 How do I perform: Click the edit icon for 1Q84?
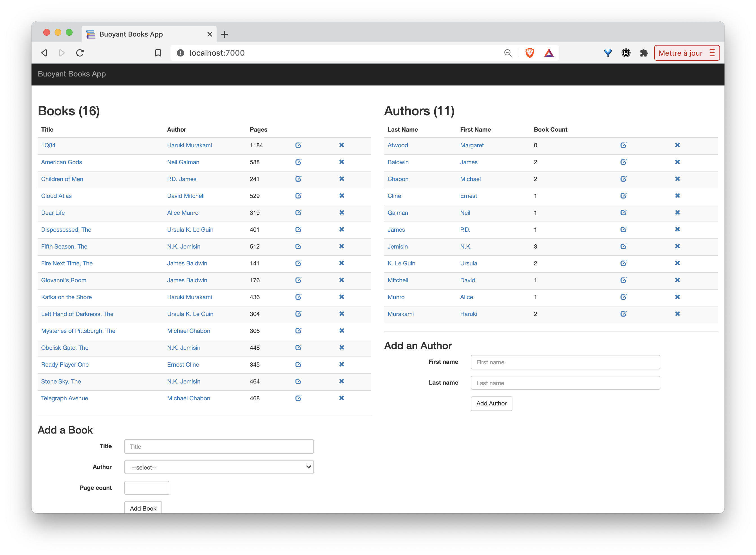(298, 145)
